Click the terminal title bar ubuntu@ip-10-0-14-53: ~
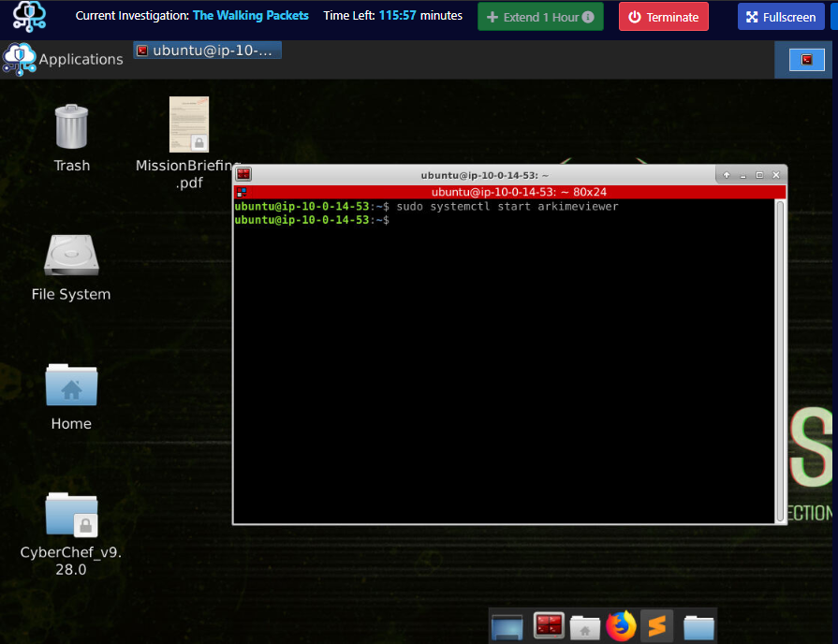The height and width of the screenshot is (644, 838). tap(484, 175)
